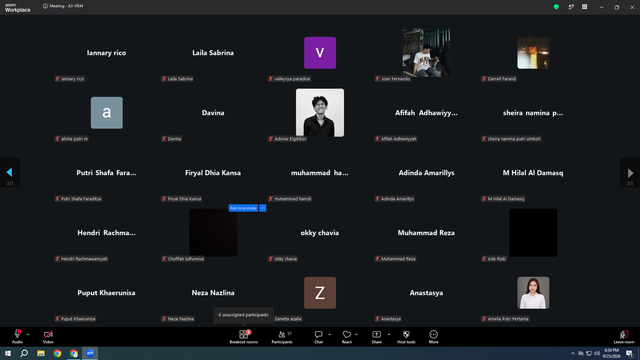Open the React emoji menu
This screenshot has width=640, height=360.
tap(347, 337)
